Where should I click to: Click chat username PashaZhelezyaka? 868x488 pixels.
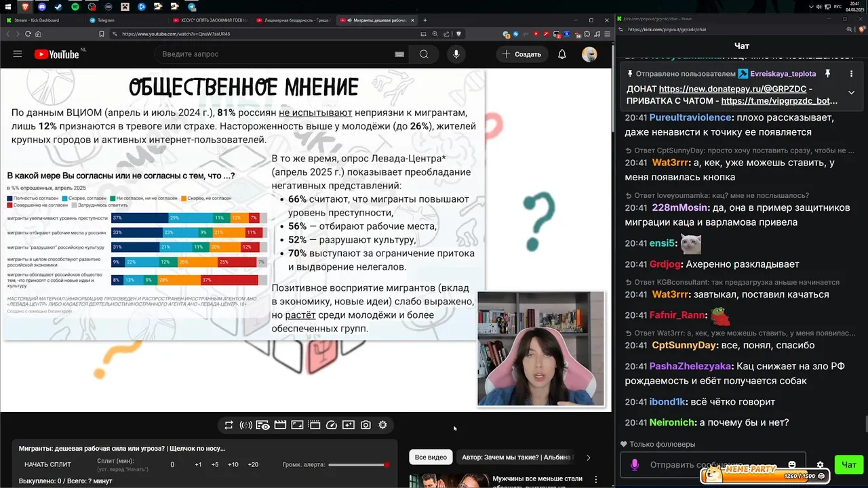(690, 366)
